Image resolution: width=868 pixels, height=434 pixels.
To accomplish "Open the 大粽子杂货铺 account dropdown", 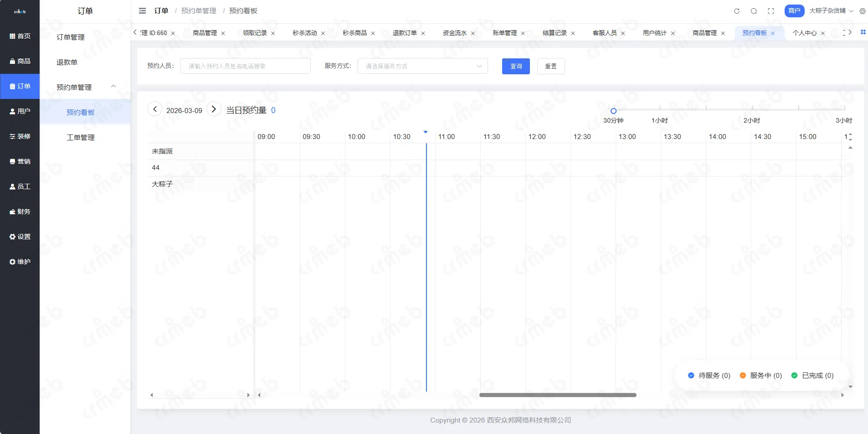I will tap(831, 11).
